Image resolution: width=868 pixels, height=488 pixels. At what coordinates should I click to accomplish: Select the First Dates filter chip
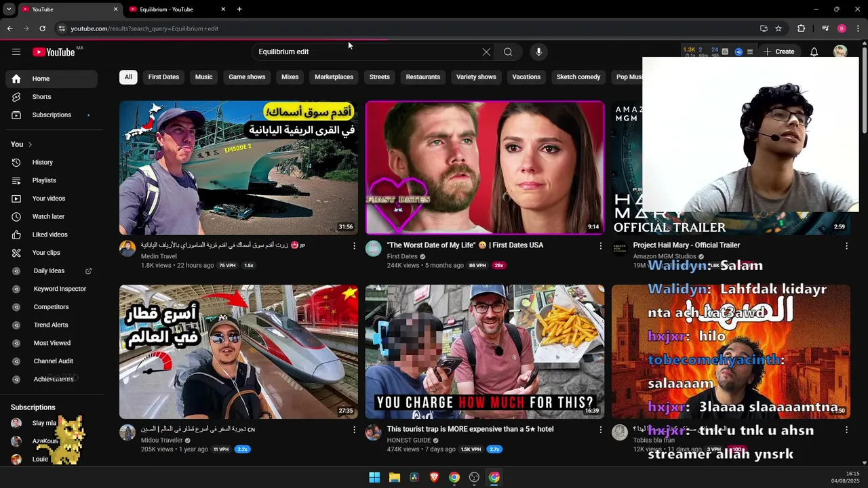[163, 77]
